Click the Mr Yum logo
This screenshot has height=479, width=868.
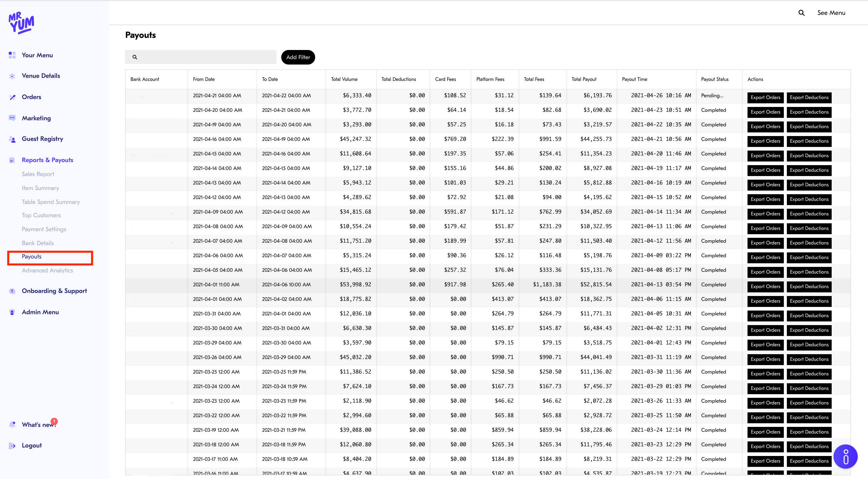pyautogui.click(x=21, y=23)
